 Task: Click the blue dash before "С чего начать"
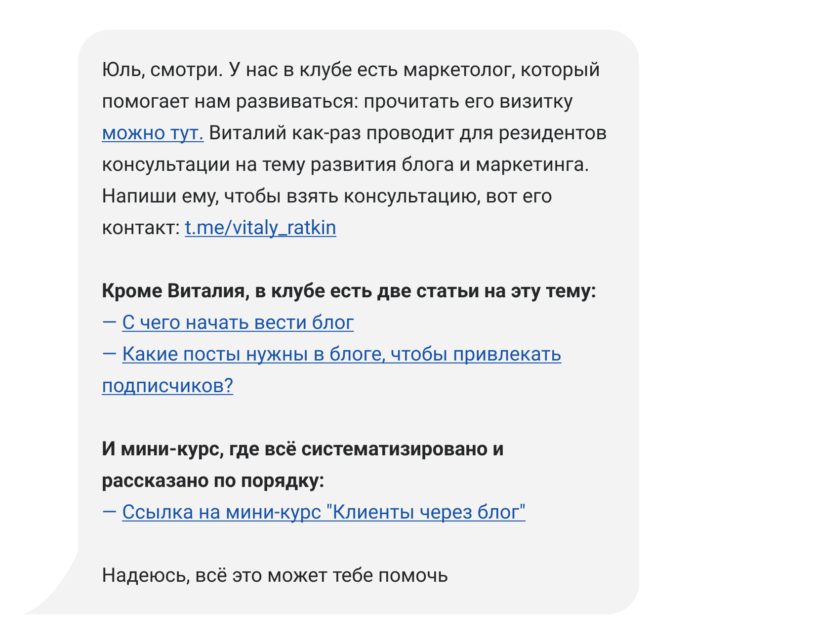click(109, 322)
